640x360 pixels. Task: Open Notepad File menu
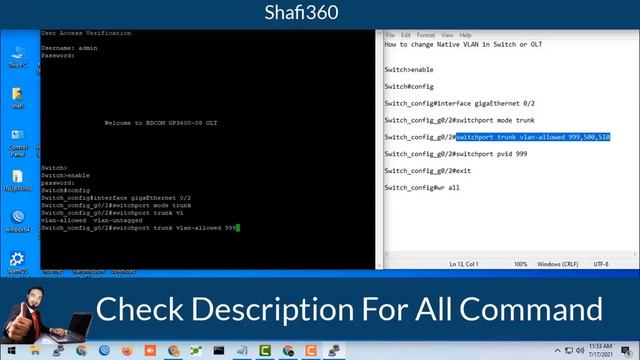pyautogui.click(x=390, y=35)
